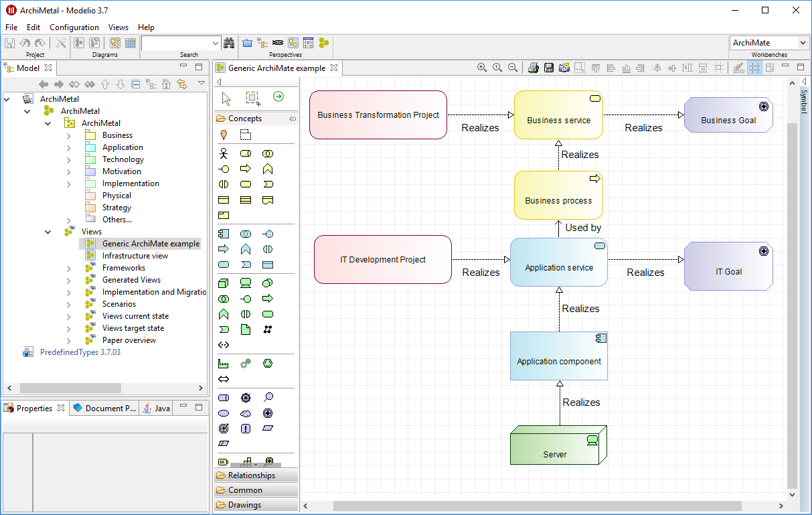812x515 pixels.
Task: Click the binoculars search icon
Action: pos(229,43)
